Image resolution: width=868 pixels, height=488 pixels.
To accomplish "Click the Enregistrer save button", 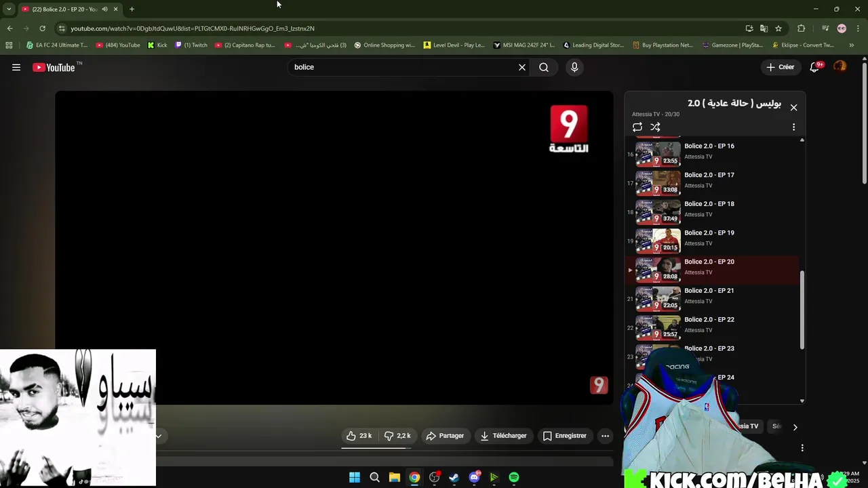I will (564, 436).
